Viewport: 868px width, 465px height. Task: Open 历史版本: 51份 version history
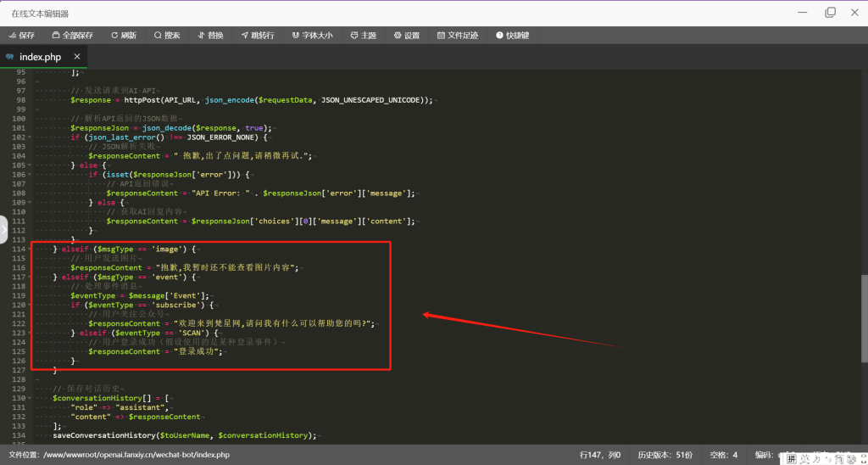(665, 455)
